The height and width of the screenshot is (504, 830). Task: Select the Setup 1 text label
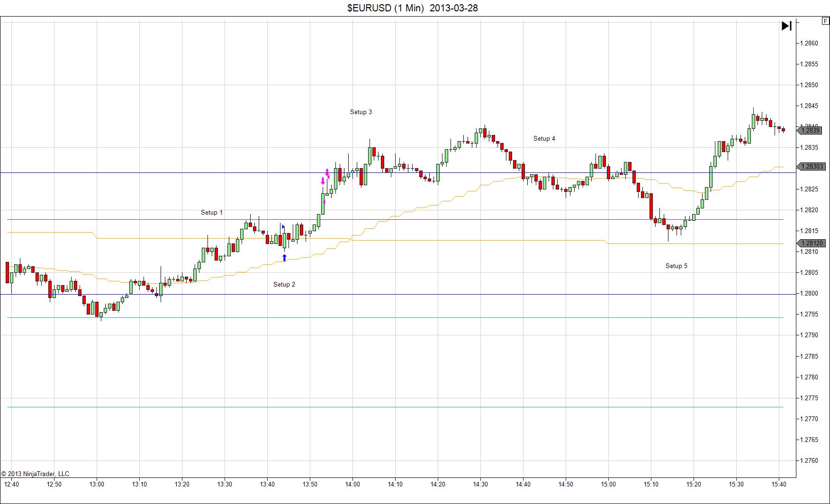pyautogui.click(x=212, y=212)
